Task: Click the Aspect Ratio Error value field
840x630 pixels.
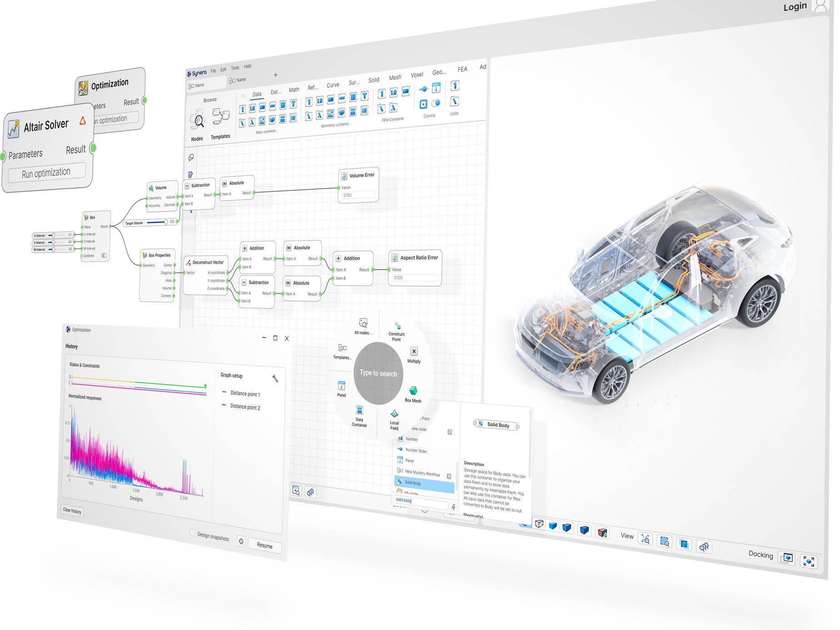Action: (x=415, y=278)
